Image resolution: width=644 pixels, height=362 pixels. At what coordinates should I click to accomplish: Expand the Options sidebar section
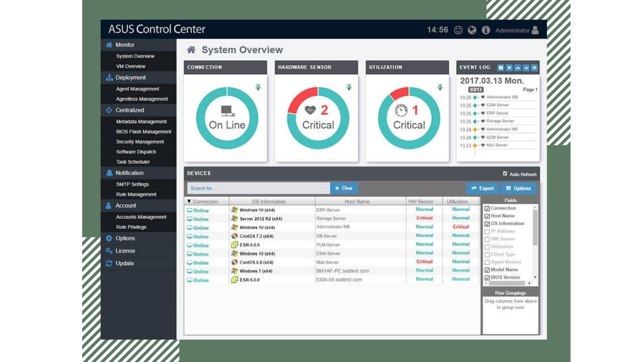point(125,238)
